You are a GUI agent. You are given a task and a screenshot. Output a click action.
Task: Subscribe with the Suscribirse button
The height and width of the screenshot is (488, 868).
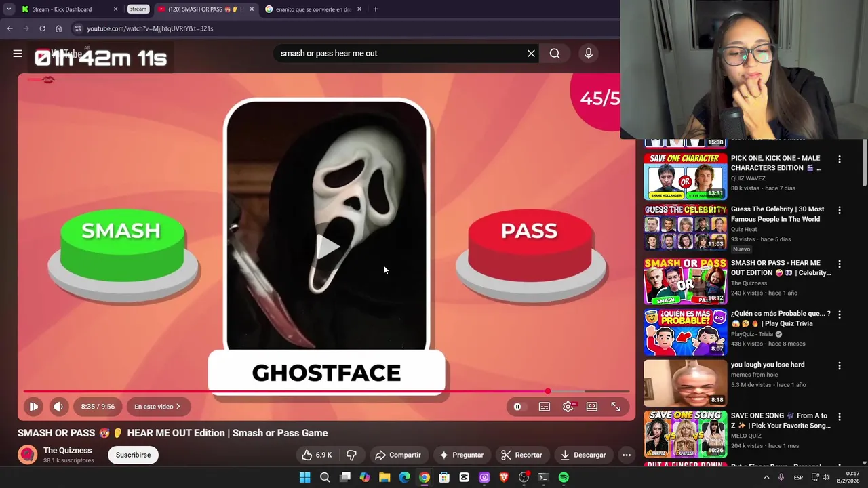coord(133,455)
